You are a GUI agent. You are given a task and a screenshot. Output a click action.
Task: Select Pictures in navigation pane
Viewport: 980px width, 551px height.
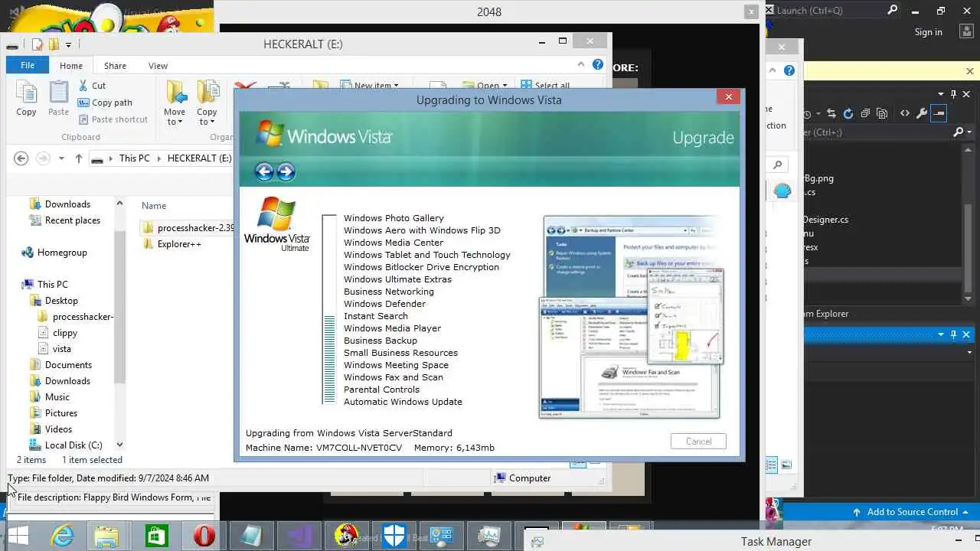click(54, 413)
